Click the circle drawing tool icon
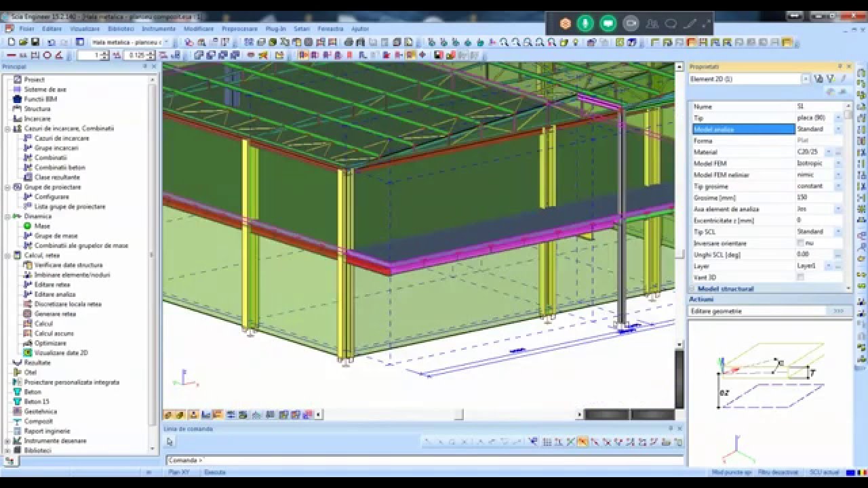This screenshot has width=868, height=488. [48, 55]
